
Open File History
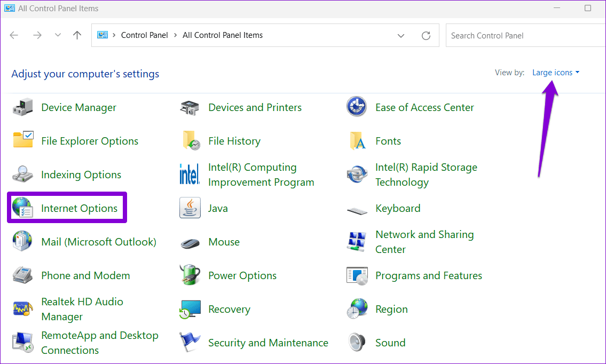(x=234, y=141)
